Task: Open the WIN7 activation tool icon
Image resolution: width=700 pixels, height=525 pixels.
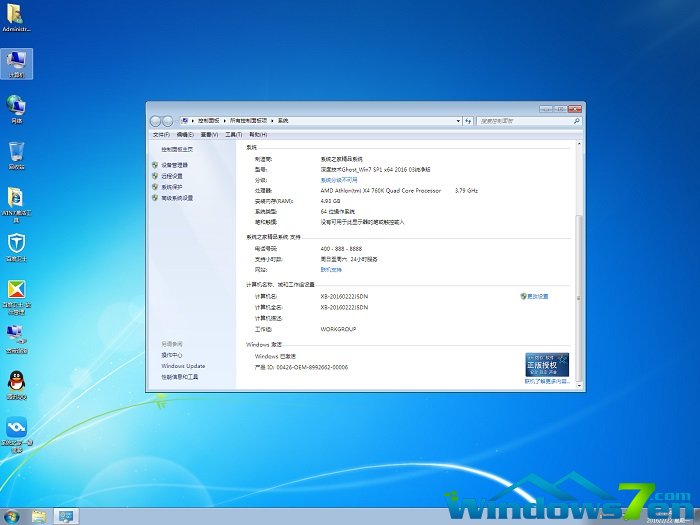Action: [16, 205]
